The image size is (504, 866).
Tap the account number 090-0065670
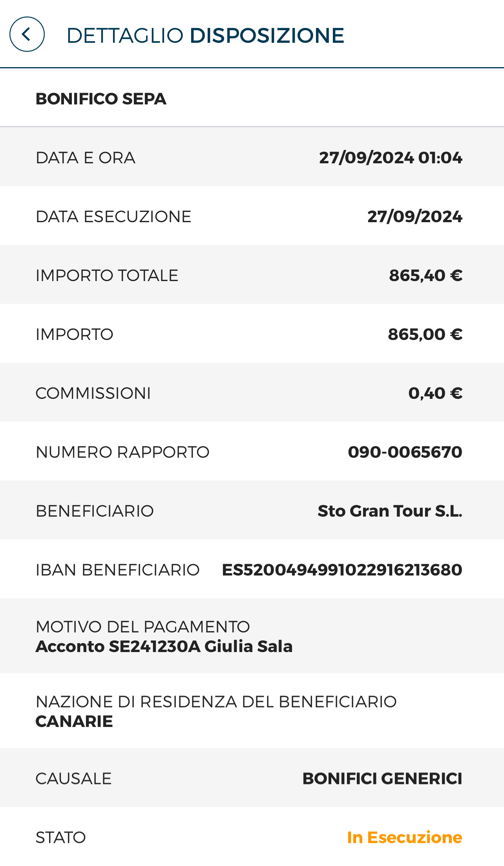[405, 452]
